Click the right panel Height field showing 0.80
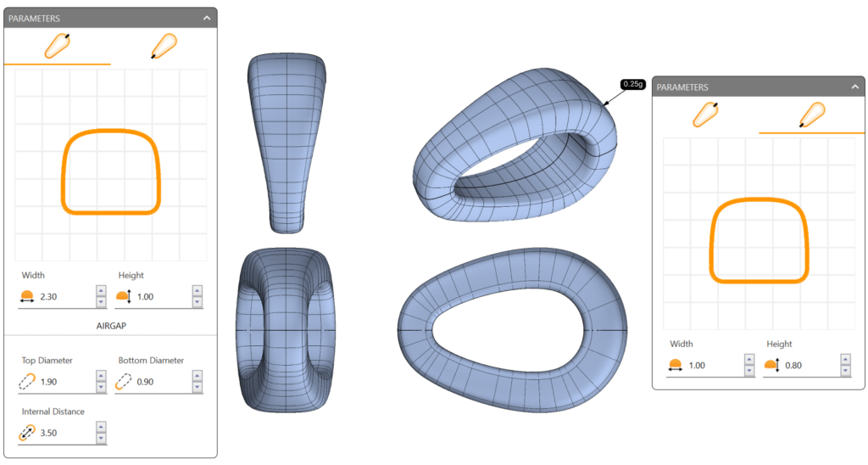This screenshot has height=465, width=868. point(805,365)
